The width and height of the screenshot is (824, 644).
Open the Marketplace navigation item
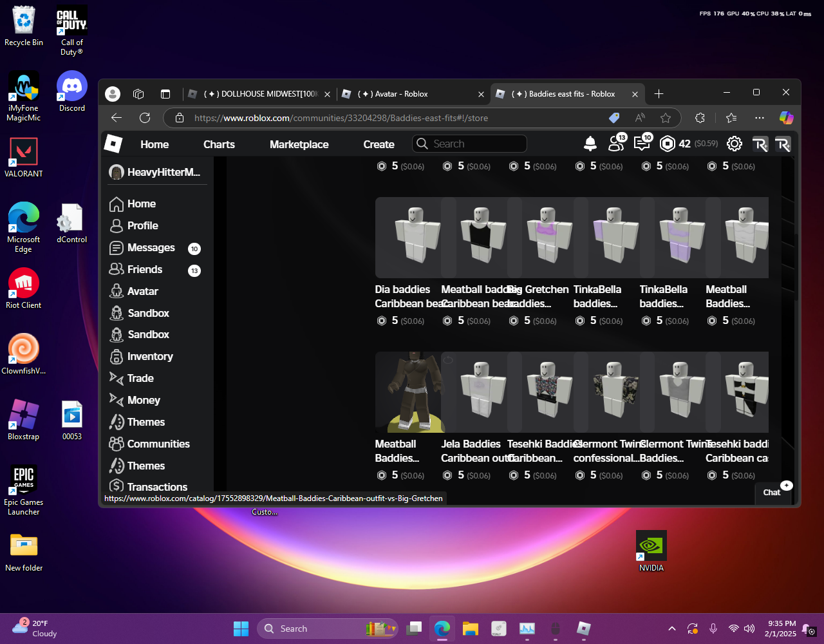pos(299,144)
